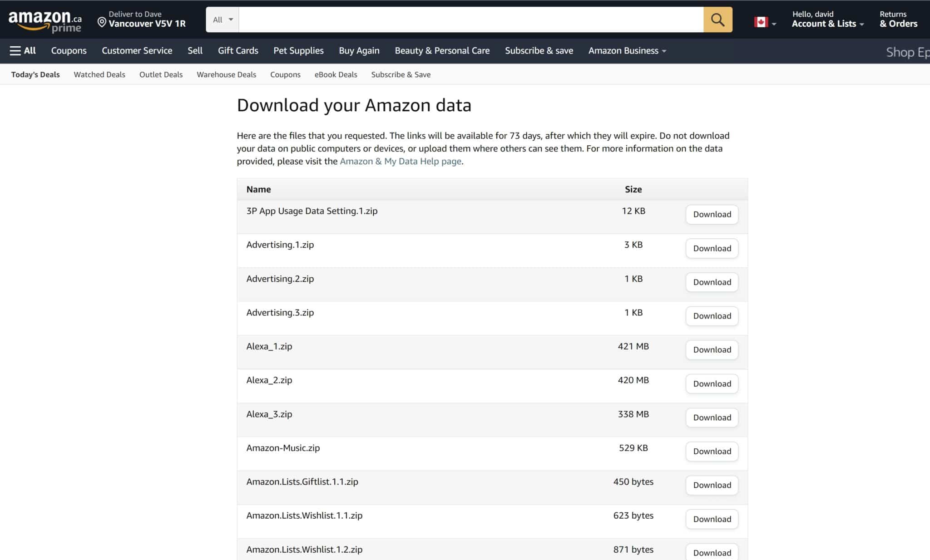930x560 pixels.
Task: Click the Name column header
Action: click(x=258, y=189)
